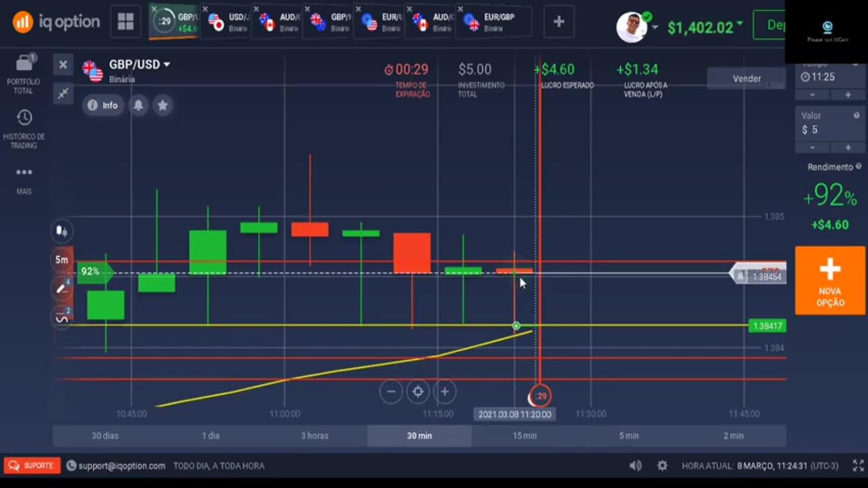The height and width of the screenshot is (488, 868).
Task: Mute sound with the speaker icon
Action: coord(635,466)
